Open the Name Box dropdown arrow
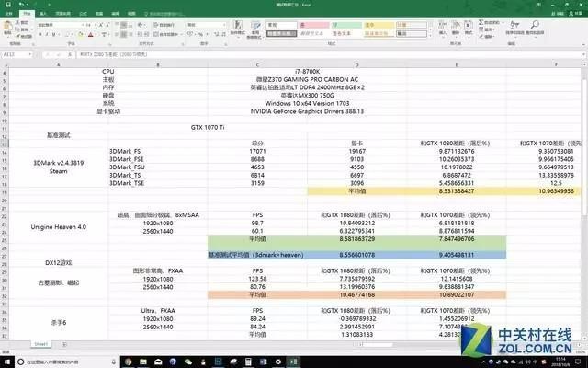 pos(29,54)
